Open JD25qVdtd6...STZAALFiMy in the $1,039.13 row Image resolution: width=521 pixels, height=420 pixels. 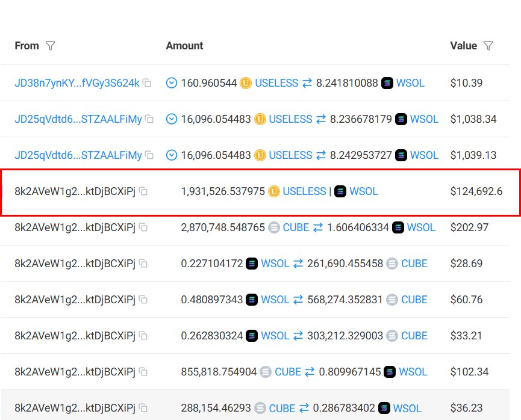(x=78, y=155)
